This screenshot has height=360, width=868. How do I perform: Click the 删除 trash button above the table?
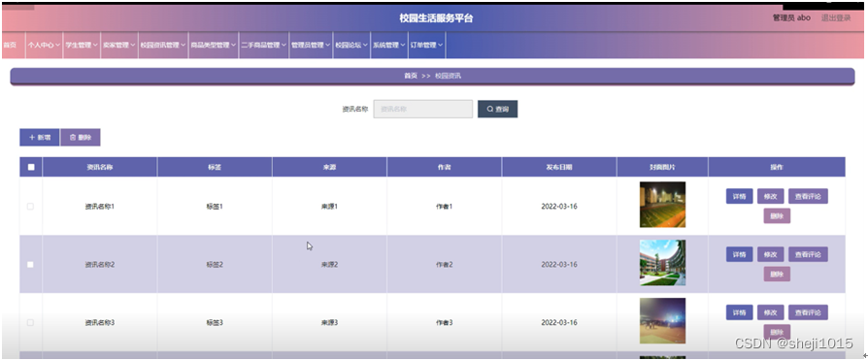[81, 137]
